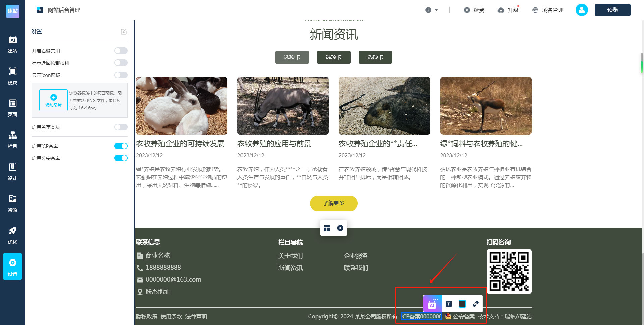Image resolution: width=644 pixels, height=325 pixels.
Task: Click phone number 1888888888
Action: tap(163, 268)
